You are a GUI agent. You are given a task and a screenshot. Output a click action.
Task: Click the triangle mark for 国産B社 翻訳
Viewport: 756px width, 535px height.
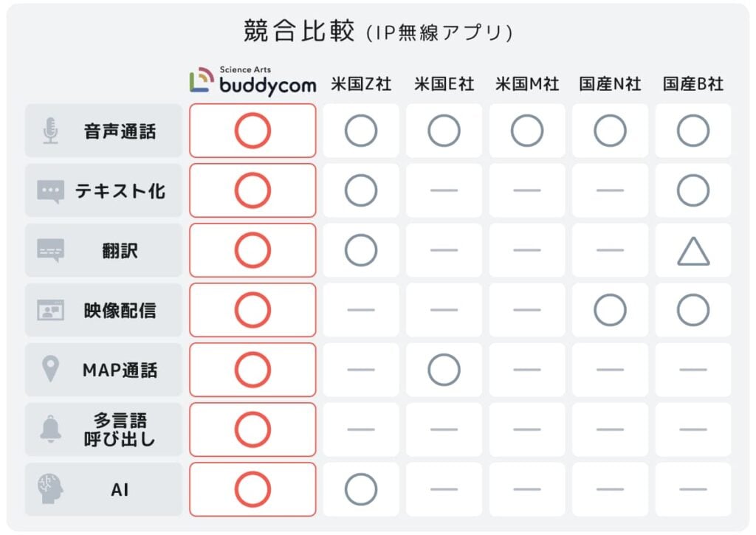pyautogui.click(x=693, y=251)
